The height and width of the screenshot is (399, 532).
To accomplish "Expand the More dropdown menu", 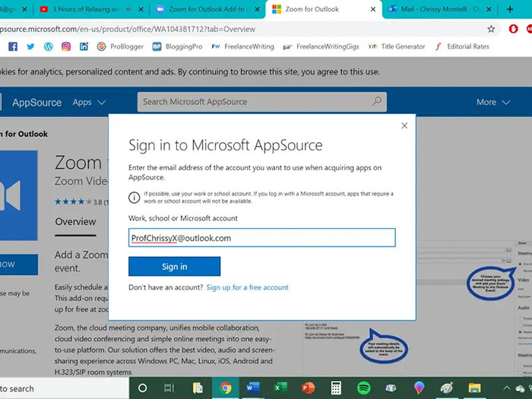I will [x=493, y=102].
